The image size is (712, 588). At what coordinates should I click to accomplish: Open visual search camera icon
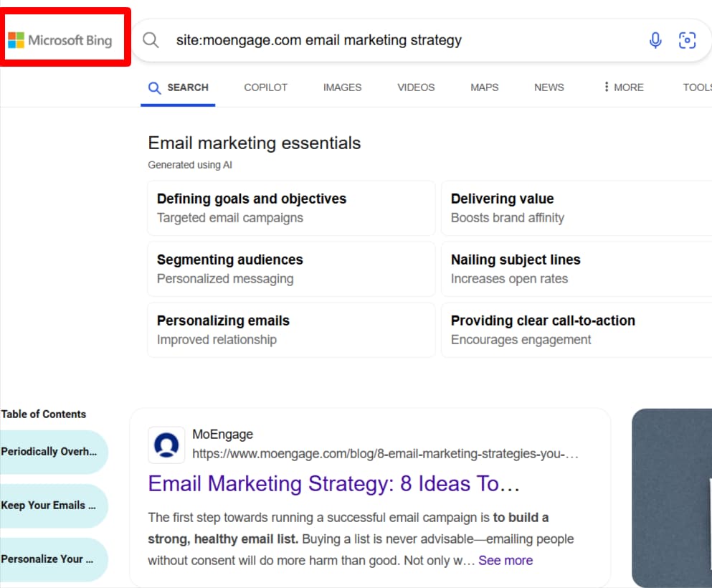pos(687,40)
